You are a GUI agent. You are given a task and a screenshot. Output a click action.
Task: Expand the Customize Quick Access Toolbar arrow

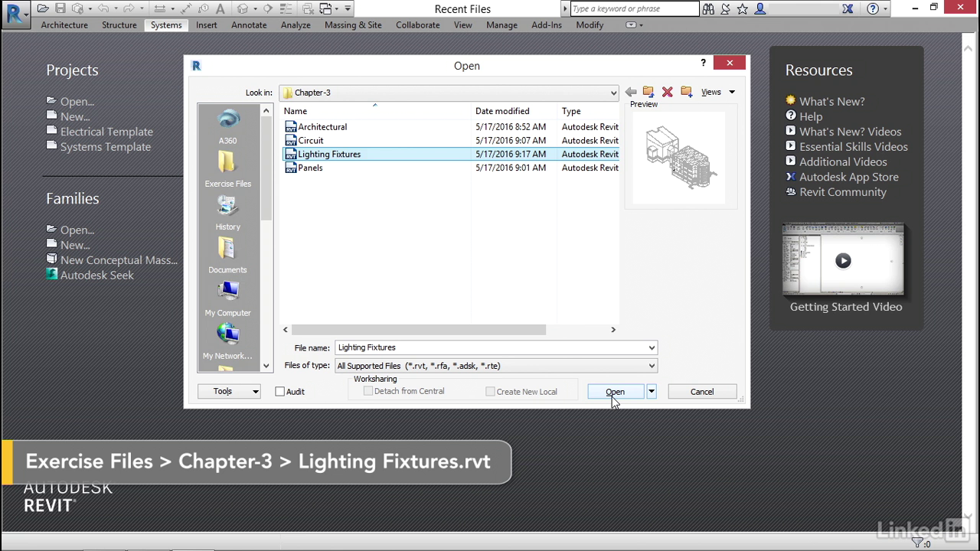click(348, 9)
